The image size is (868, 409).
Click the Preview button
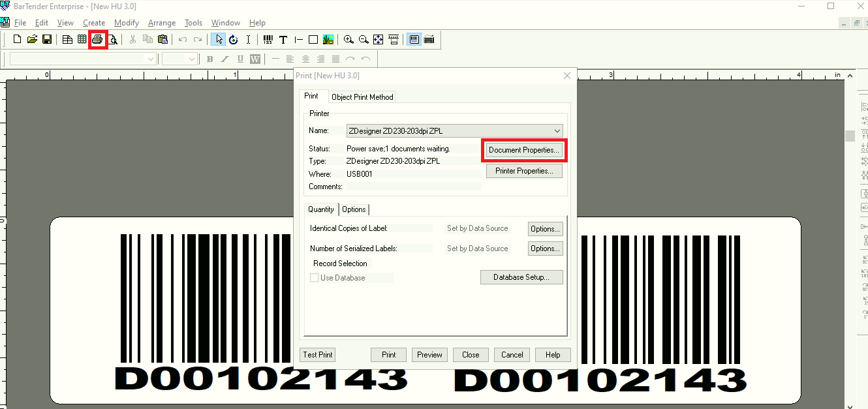point(429,355)
